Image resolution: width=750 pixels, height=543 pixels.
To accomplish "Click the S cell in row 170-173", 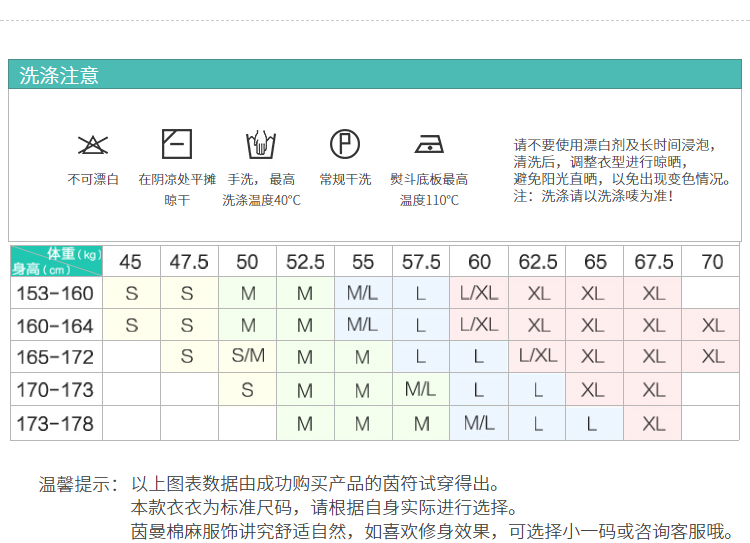I will tap(247, 390).
